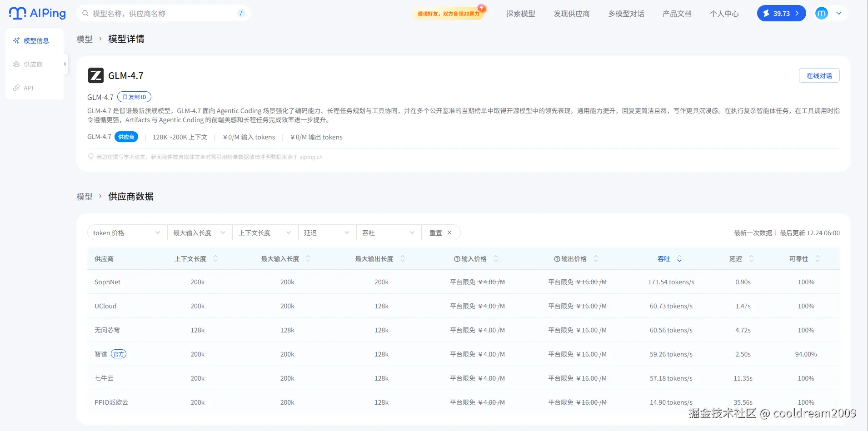
Task: Click the 60.73 tokens/s throughput value
Action: [671, 306]
